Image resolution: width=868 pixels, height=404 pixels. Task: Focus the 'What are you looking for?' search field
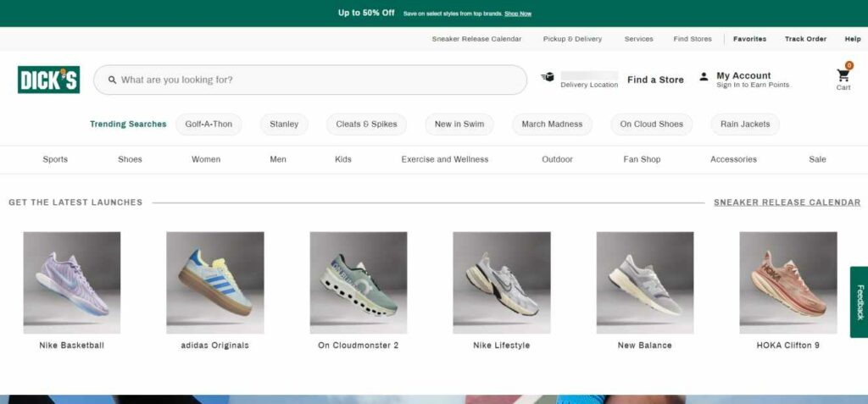310,80
